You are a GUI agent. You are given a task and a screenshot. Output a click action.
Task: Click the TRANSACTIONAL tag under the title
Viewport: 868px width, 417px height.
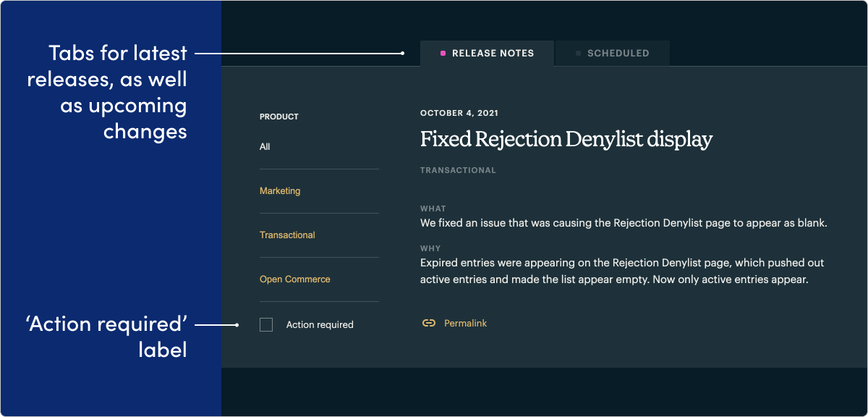458,169
